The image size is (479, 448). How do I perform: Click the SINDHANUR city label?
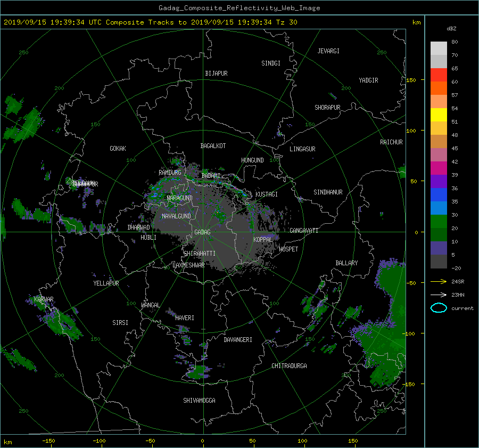[x=328, y=192]
